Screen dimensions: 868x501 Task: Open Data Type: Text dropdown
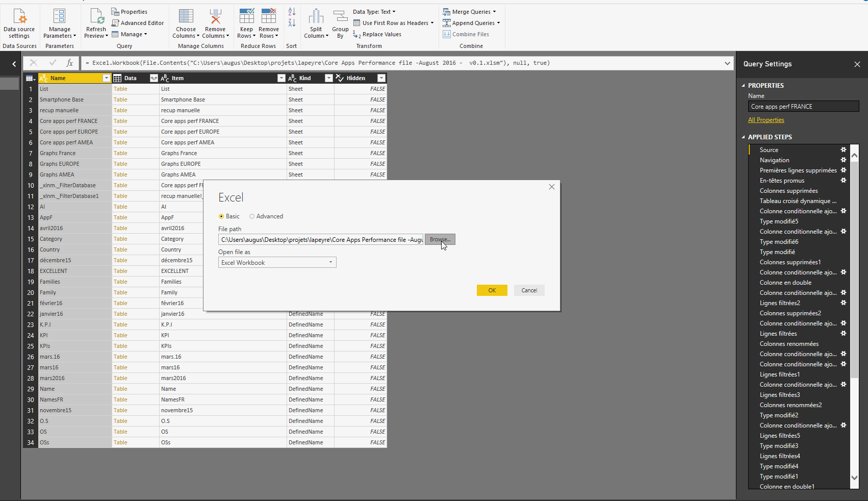point(374,12)
